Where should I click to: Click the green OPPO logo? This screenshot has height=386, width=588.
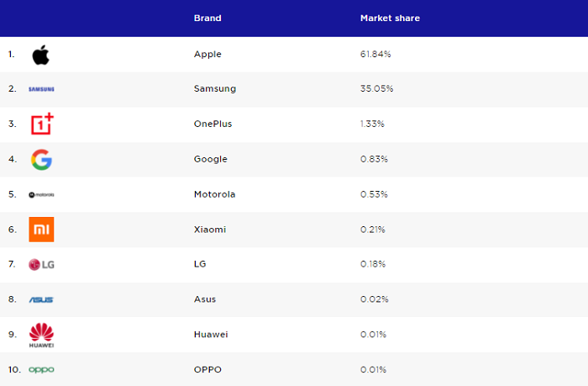(x=41, y=370)
